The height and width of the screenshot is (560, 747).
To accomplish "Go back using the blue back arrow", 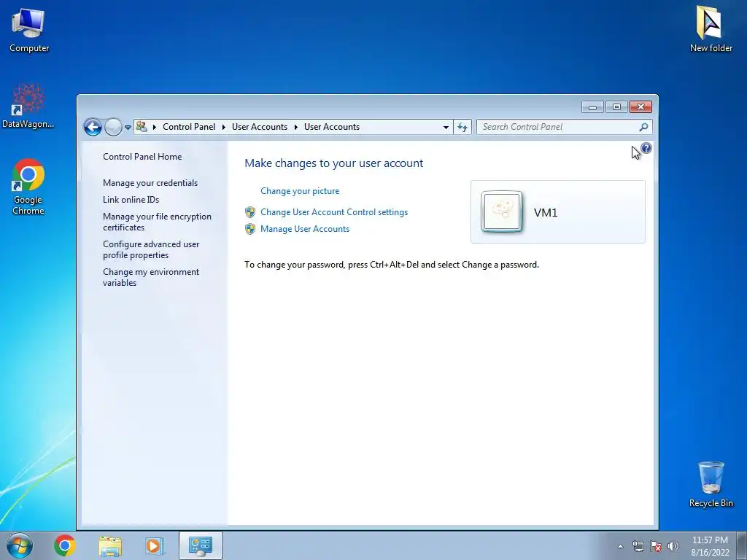I will (93, 127).
